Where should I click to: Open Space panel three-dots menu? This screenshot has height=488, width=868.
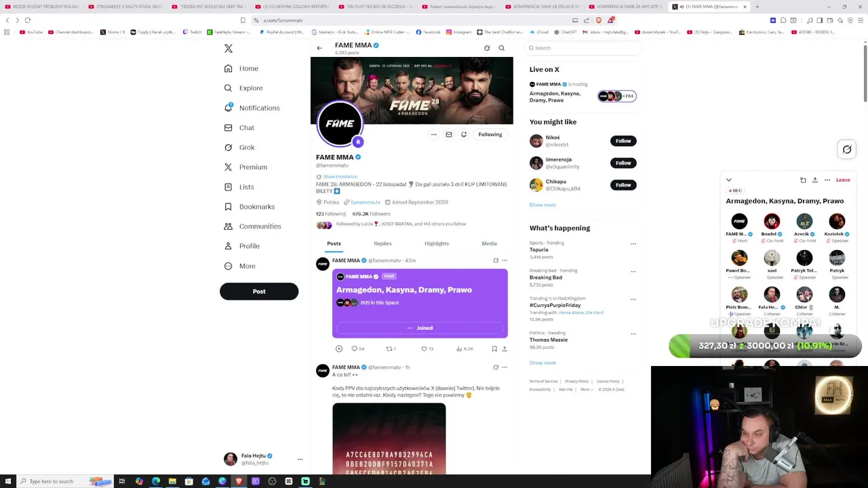point(827,180)
